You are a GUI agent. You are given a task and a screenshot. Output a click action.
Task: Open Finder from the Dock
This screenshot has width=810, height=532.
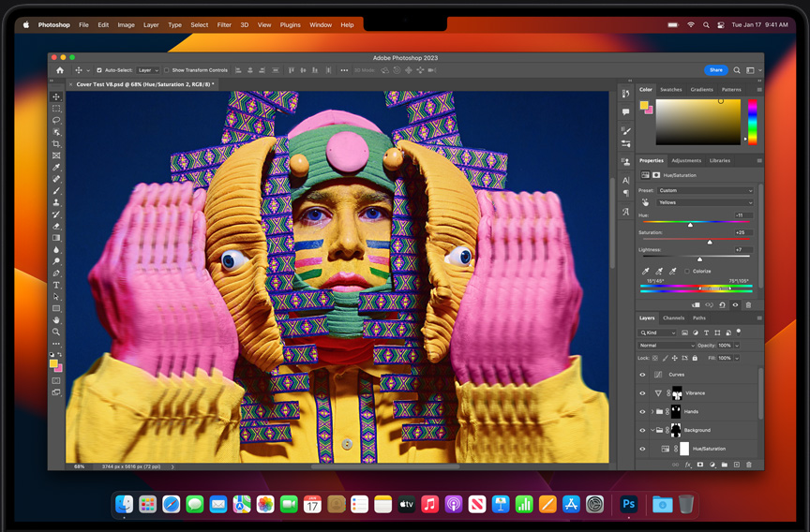pos(125,505)
